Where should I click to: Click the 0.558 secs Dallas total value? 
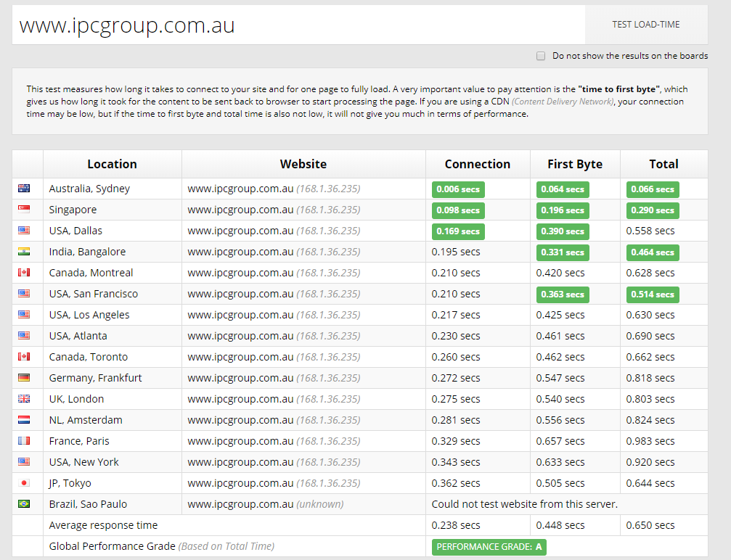click(x=650, y=231)
